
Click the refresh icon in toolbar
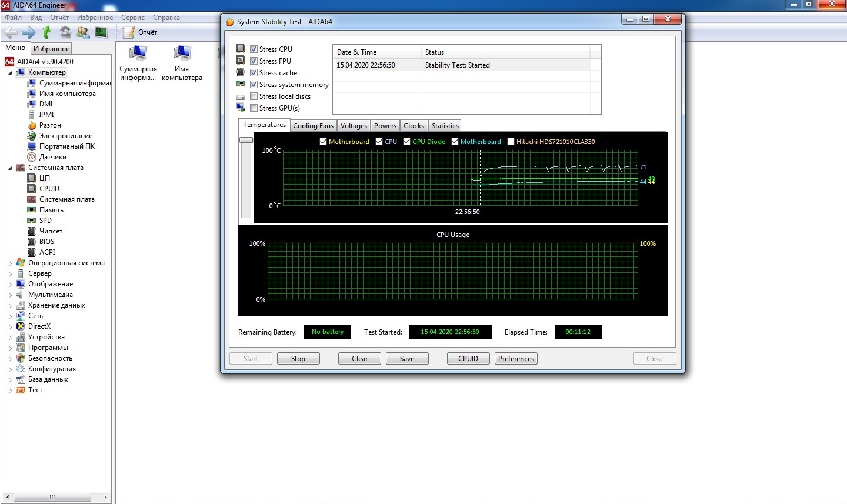tap(65, 32)
